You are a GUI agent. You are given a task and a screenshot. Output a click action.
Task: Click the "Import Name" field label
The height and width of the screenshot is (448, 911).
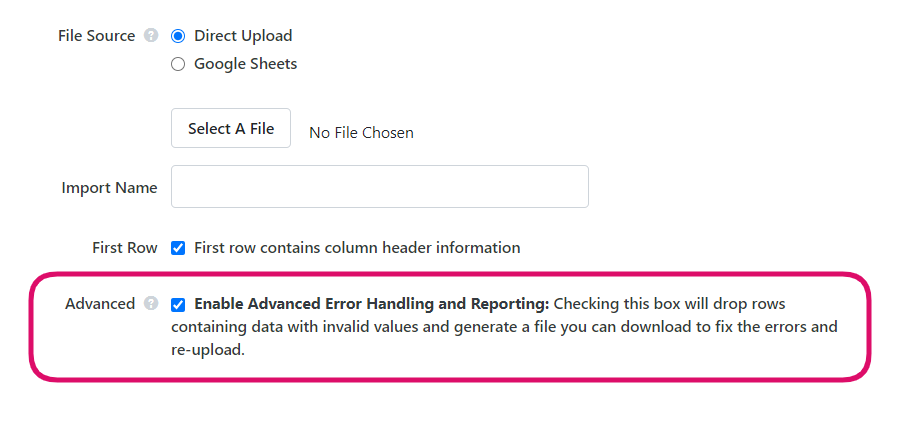109,188
